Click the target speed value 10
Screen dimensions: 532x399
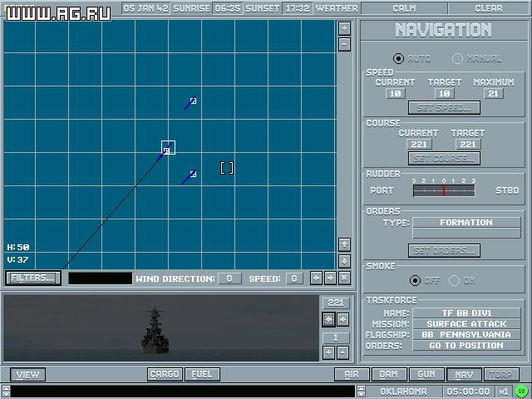pyautogui.click(x=445, y=94)
